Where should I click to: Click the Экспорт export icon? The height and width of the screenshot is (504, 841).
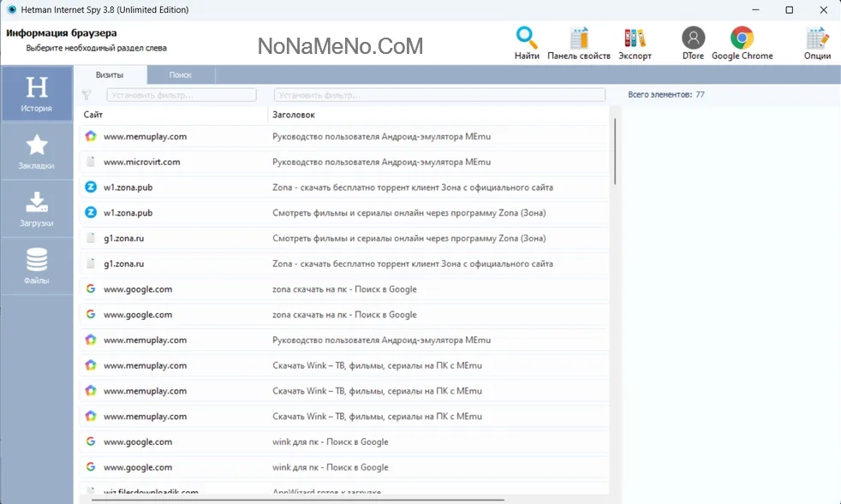coord(635,40)
